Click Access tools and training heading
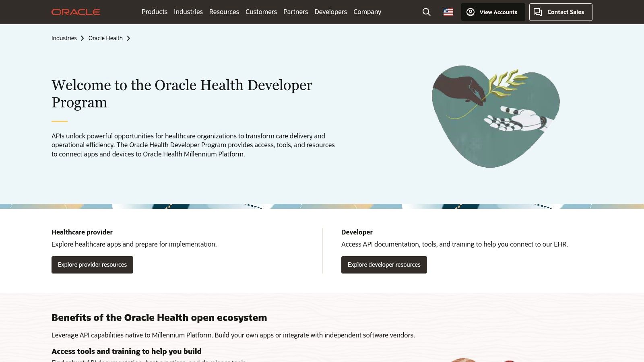Screen dimensions: 644x362 (x=126, y=351)
